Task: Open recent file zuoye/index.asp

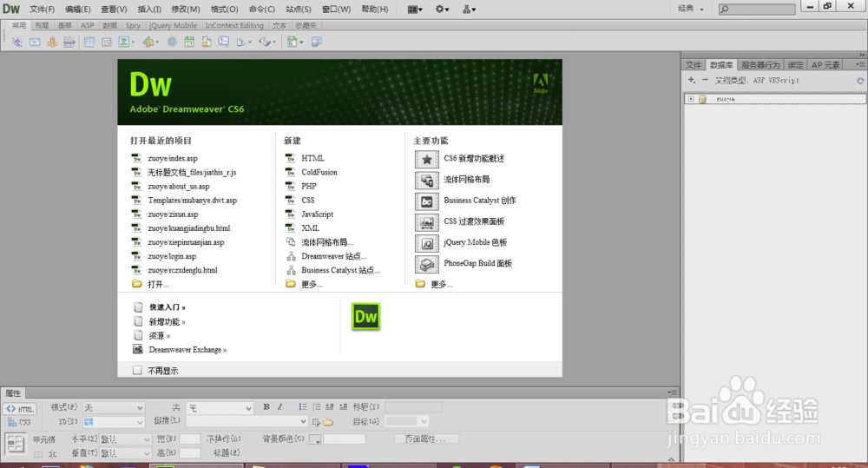Action: pos(172,158)
